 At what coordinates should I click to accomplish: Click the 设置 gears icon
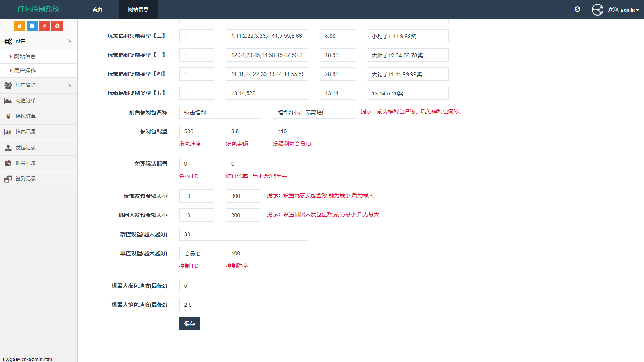click(8, 41)
